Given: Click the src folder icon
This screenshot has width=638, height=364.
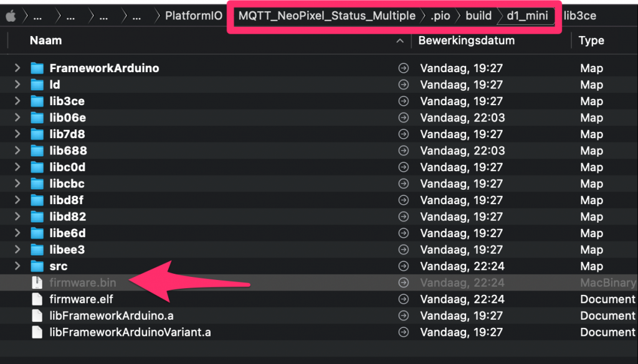Looking at the screenshot, I should coord(38,266).
